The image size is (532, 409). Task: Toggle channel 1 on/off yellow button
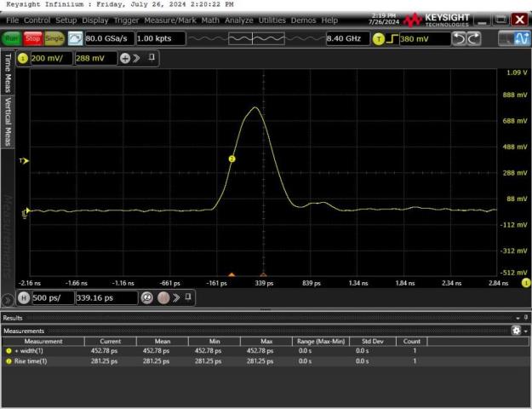click(x=23, y=58)
